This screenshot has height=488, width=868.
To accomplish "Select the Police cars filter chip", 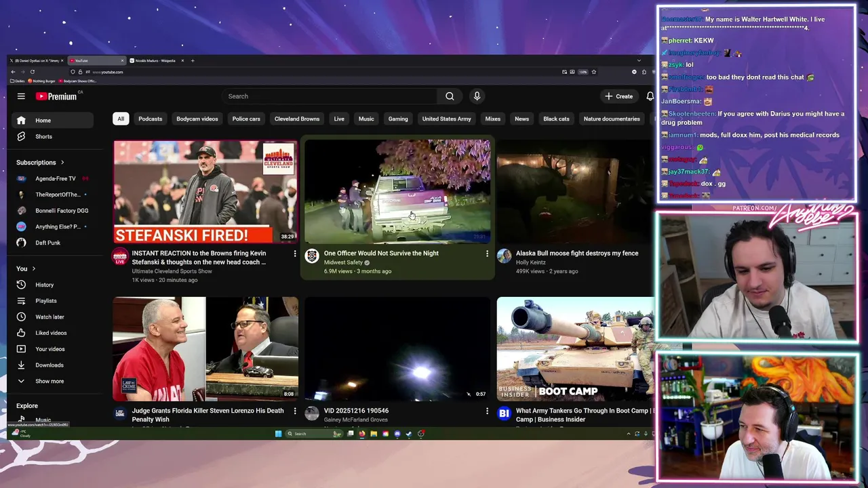I will pos(246,119).
